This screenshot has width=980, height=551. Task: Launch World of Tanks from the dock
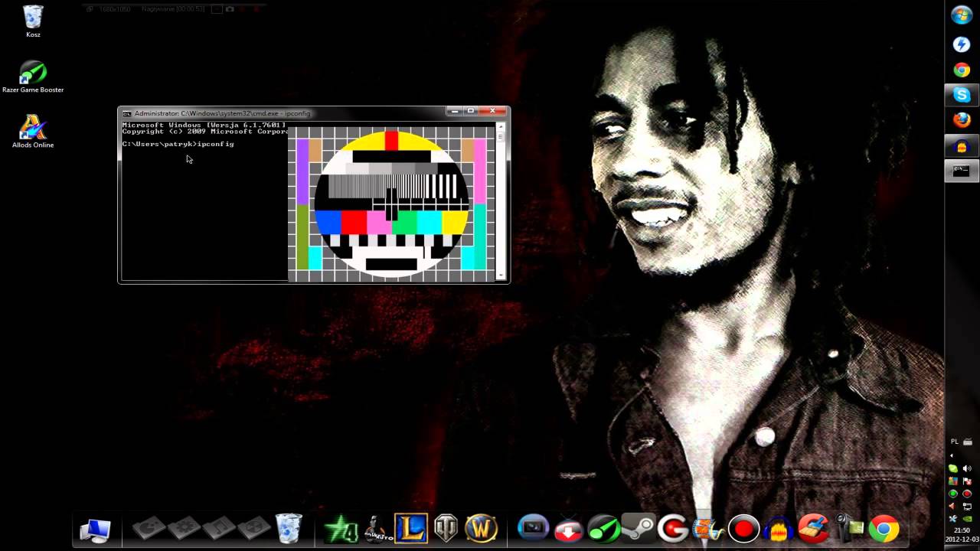click(x=446, y=529)
